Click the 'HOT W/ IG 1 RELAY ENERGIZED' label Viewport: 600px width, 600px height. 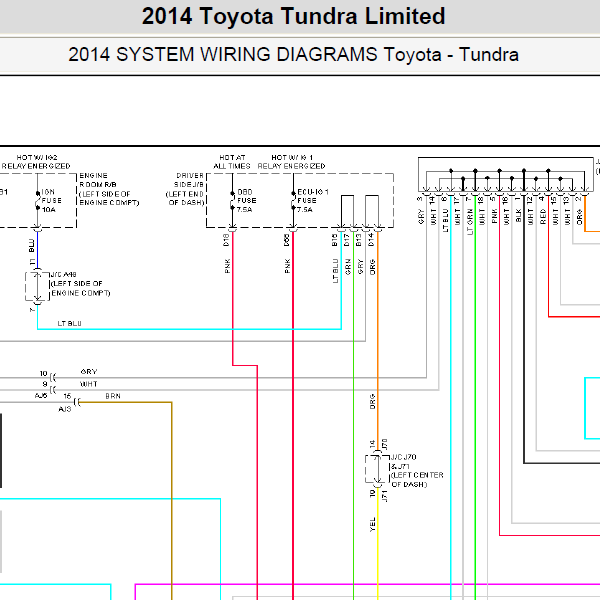point(292,162)
